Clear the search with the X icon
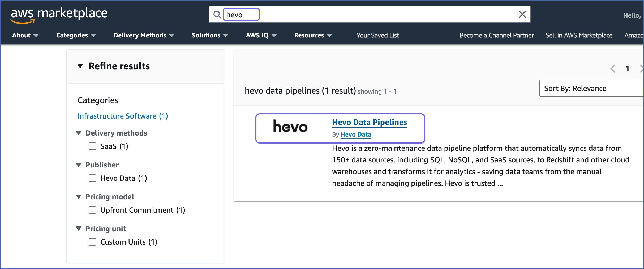Image resolution: width=644 pixels, height=269 pixels. click(522, 14)
